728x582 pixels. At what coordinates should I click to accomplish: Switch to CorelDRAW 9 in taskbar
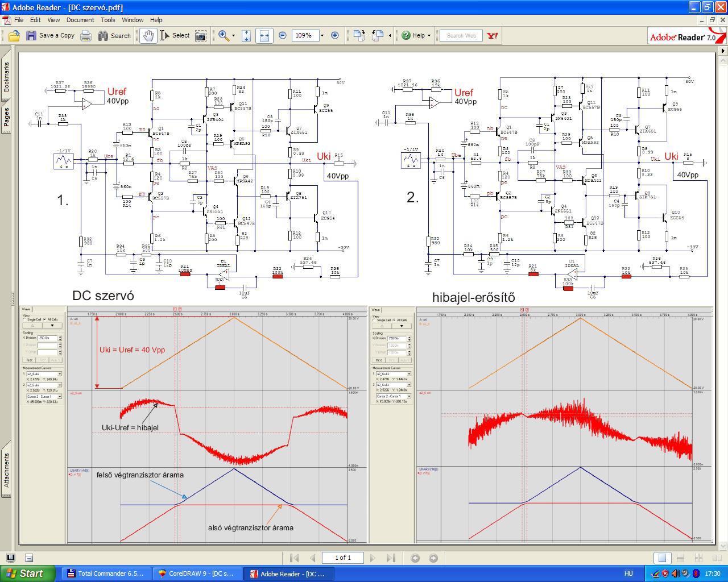[x=198, y=573]
